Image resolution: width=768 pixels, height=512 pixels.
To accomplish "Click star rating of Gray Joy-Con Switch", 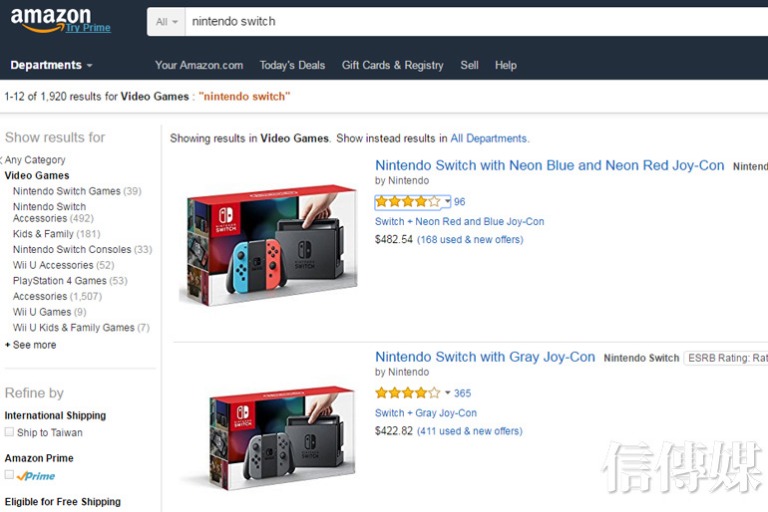I will (x=407, y=393).
